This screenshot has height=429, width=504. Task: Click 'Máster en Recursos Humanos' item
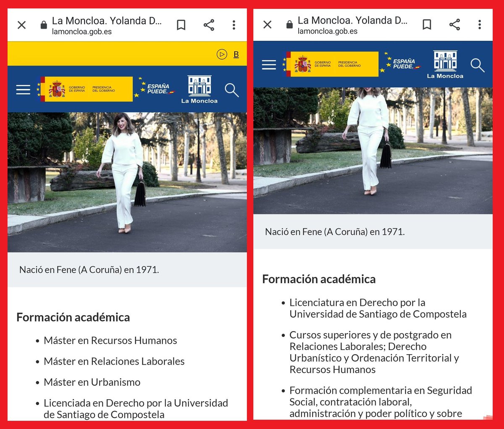click(x=110, y=340)
